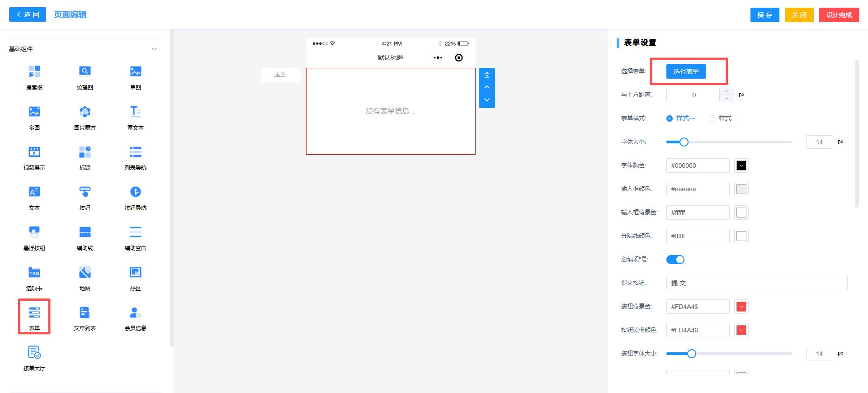Move the form block down with arrow

487,100
